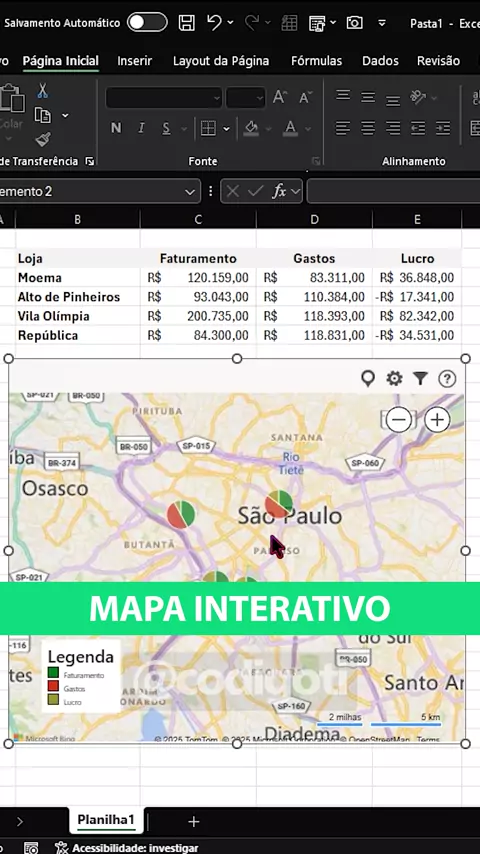The width and height of the screenshot is (480, 854).
Task: Zoom in the map with plus button
Action: 437,420
